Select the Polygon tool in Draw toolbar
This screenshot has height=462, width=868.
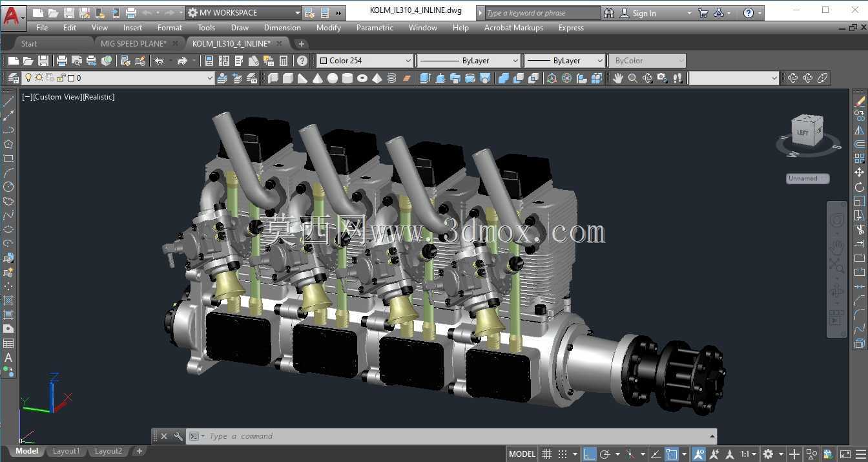click(x=8, y=144)
